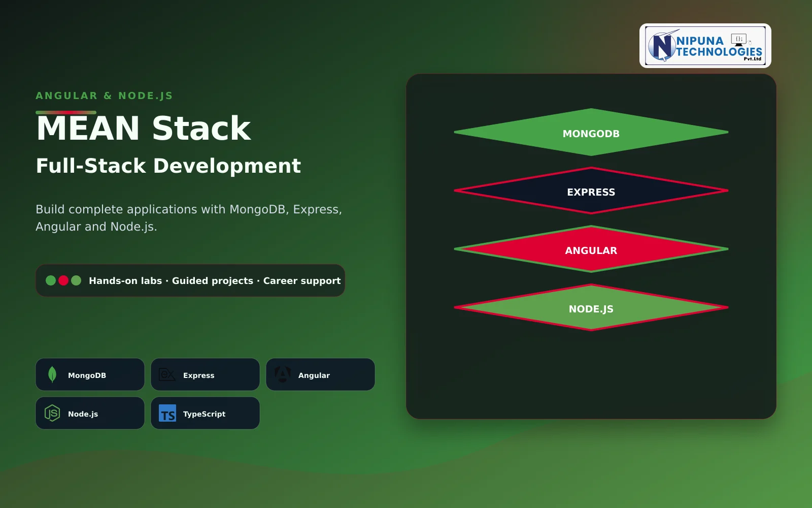Click the 'Build complete applications' description
812x508 pixels.
click(189, 218)
